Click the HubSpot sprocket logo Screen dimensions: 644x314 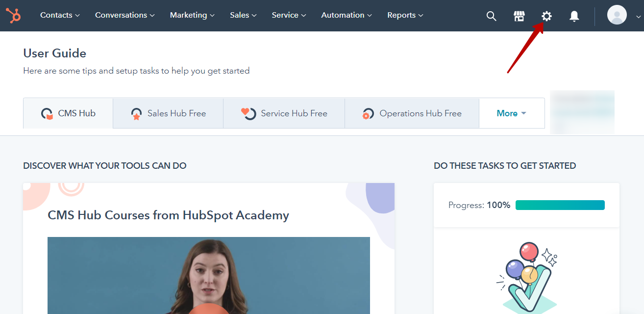(x=13, y=16)
